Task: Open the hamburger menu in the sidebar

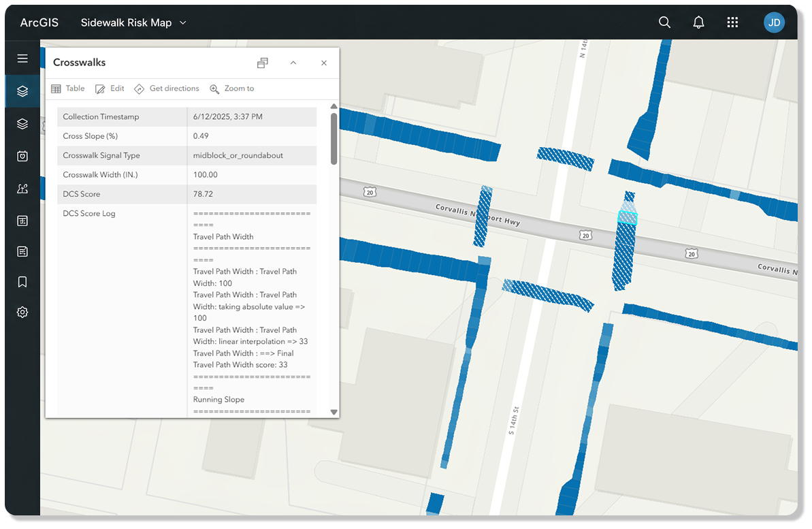Action: [22, 59]
